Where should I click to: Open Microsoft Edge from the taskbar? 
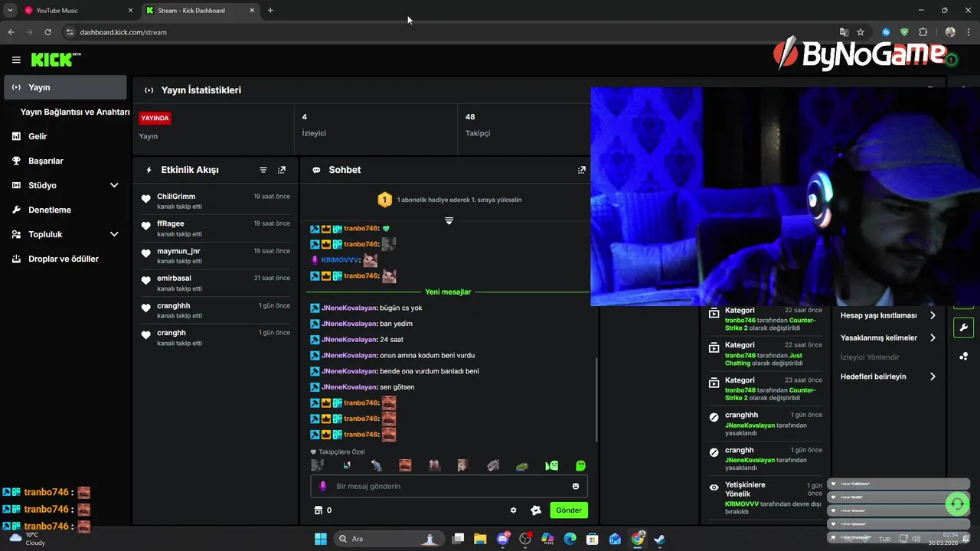point(570,539)
